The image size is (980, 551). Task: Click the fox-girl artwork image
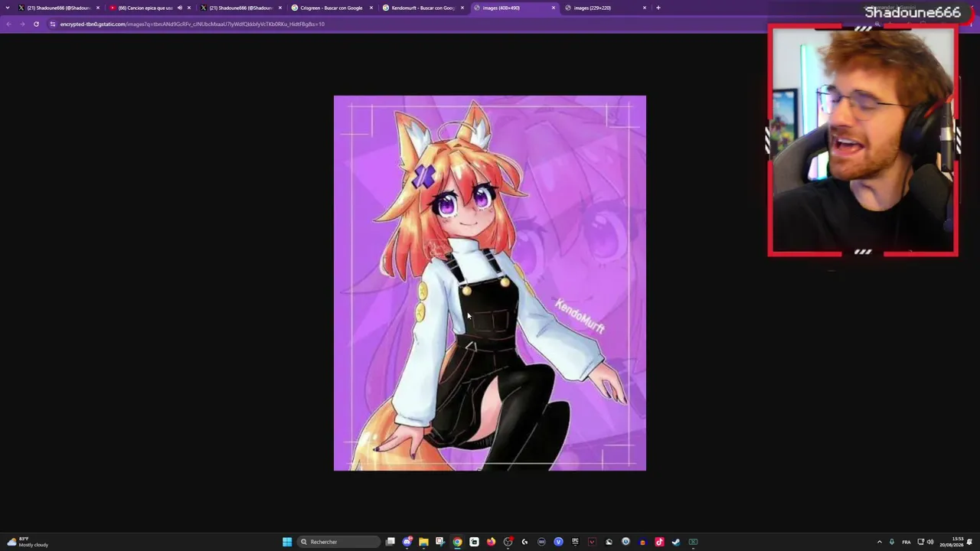tap(490, 283)
